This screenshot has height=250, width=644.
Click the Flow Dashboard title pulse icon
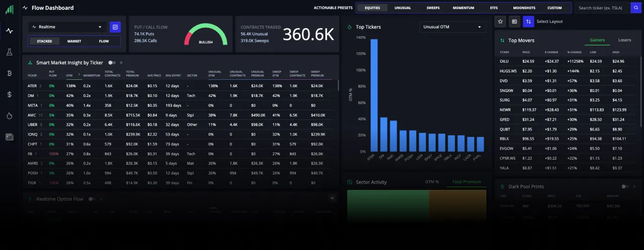(x=25, y=8)
